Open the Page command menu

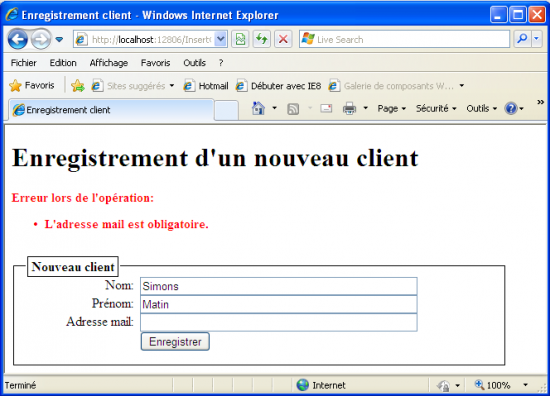point(391,109)
